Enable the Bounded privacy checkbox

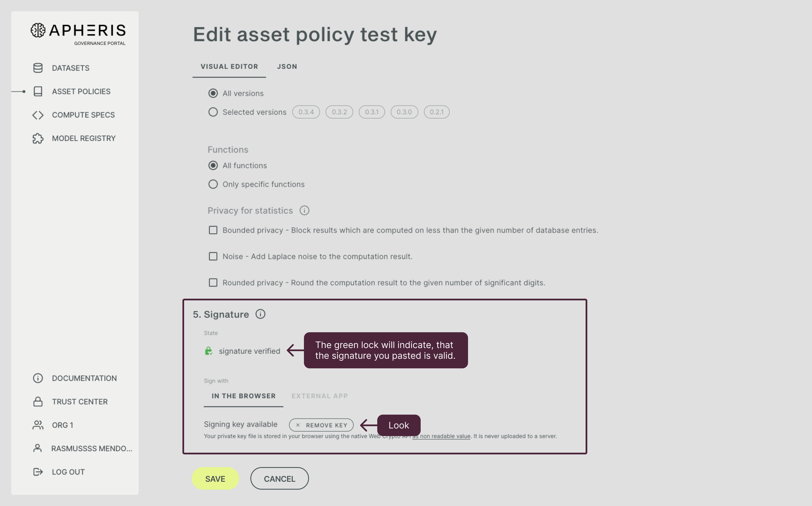click(213, 230)
